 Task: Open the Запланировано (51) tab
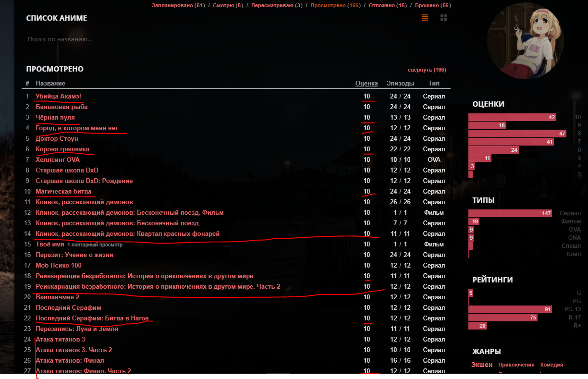pyautogui.click(x=178, y=5)
